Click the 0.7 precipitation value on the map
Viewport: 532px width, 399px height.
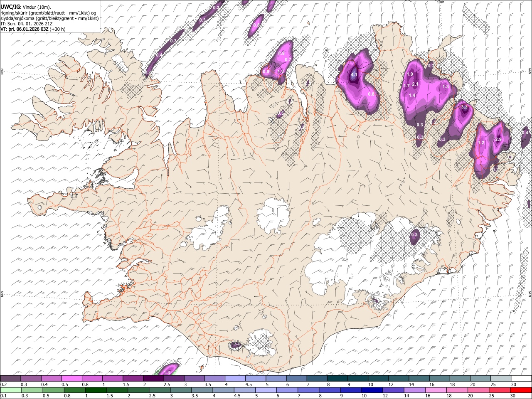point(288,59)
